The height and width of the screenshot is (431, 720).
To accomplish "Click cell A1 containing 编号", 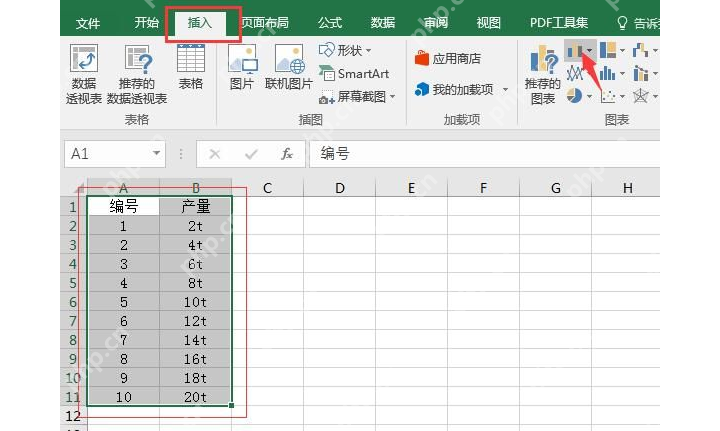I will (124, 207).
